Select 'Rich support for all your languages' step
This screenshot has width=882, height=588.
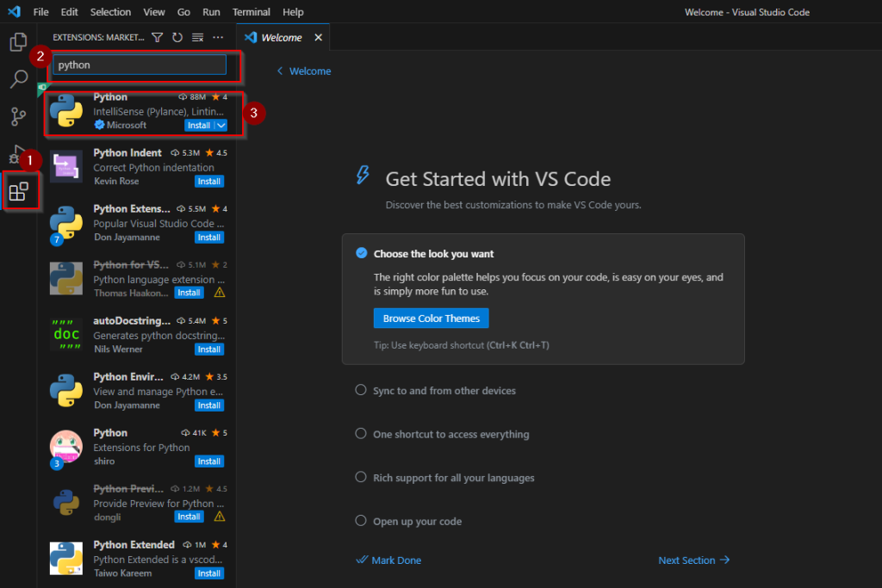click(453, 478)
